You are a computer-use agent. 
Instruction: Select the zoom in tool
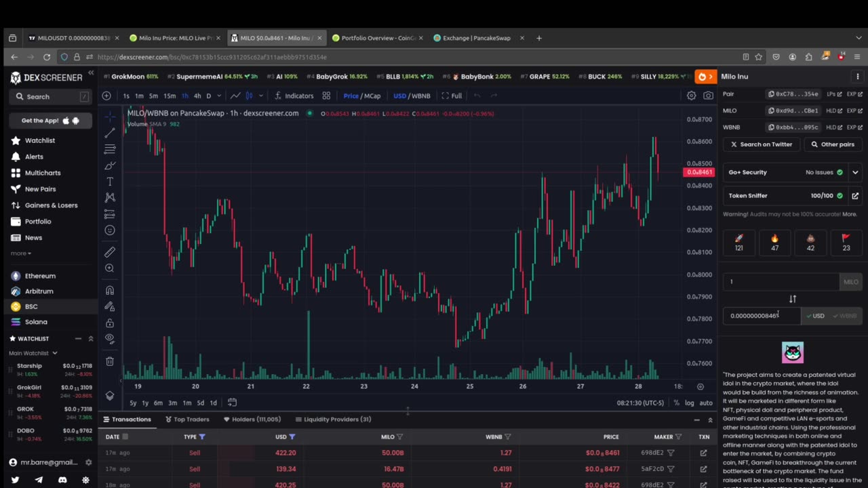pos(110,268)
